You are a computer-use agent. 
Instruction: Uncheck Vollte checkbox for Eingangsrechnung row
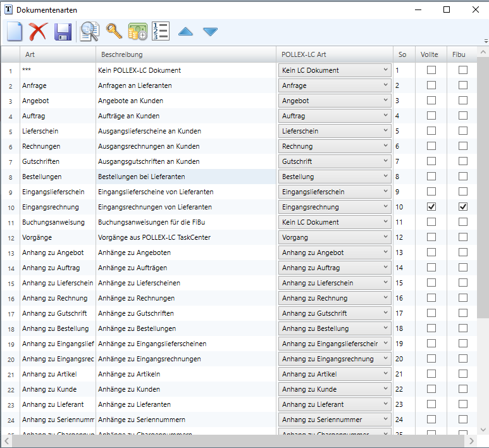(x=431, y=207)
